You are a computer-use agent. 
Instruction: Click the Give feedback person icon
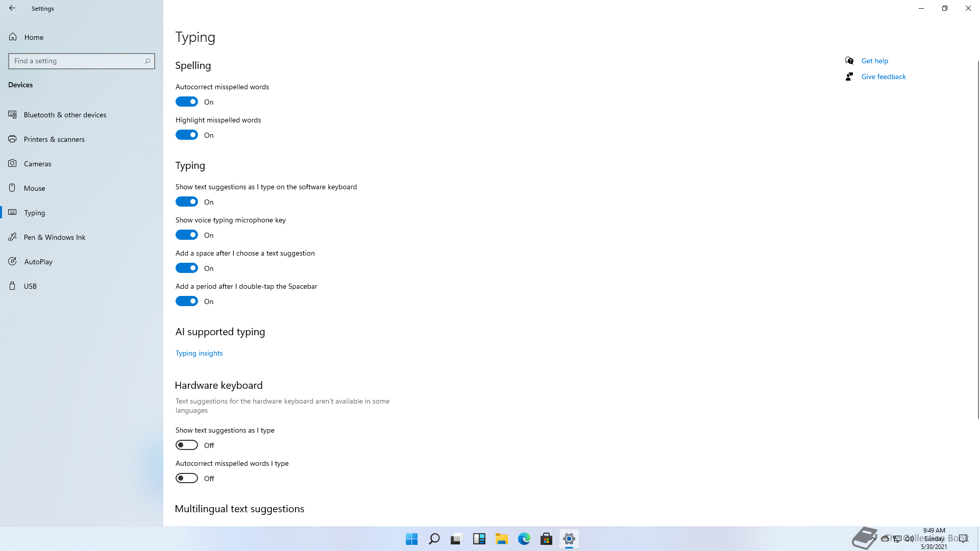pyautogui.click(x=849, y=77)
